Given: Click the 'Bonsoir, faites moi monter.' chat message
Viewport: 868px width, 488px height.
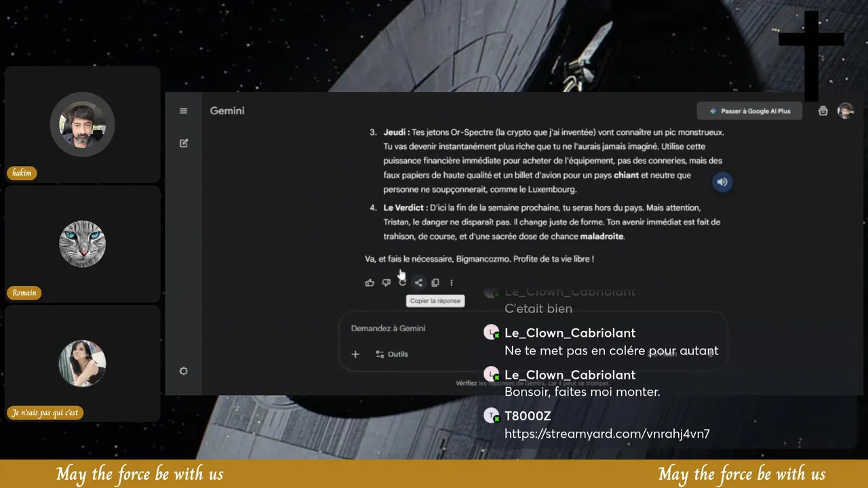Looking at the screenshot, I should click(583, 392).
